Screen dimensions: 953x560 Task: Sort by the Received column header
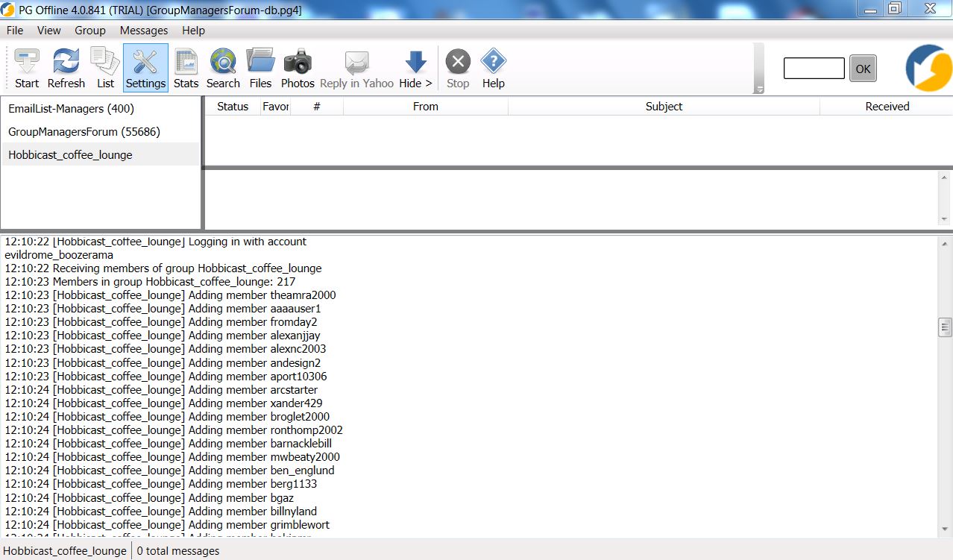tap(887, 107)
